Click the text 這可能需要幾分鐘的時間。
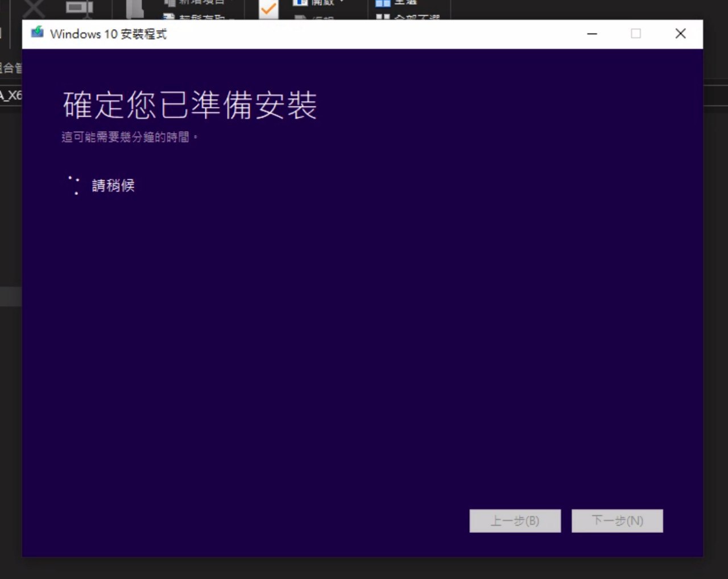The image size is (728, 579). click(x=130, y=137)
